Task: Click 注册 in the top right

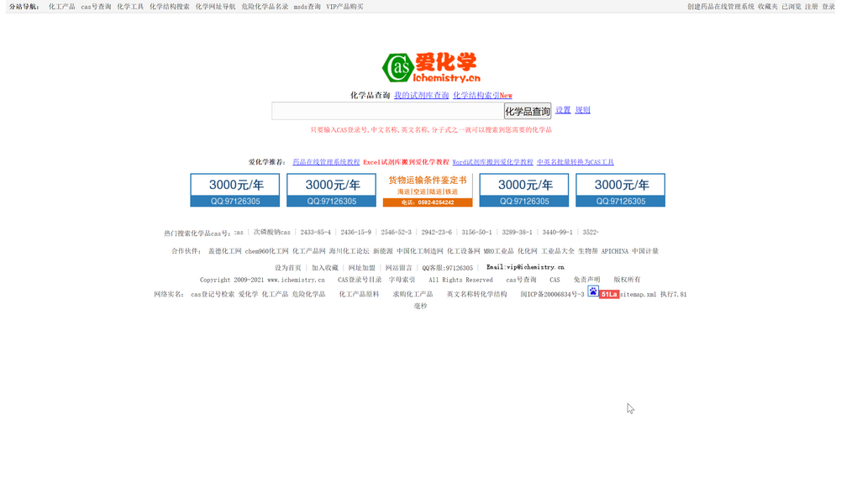Action: pyautogui.click(x=811, y=7)
